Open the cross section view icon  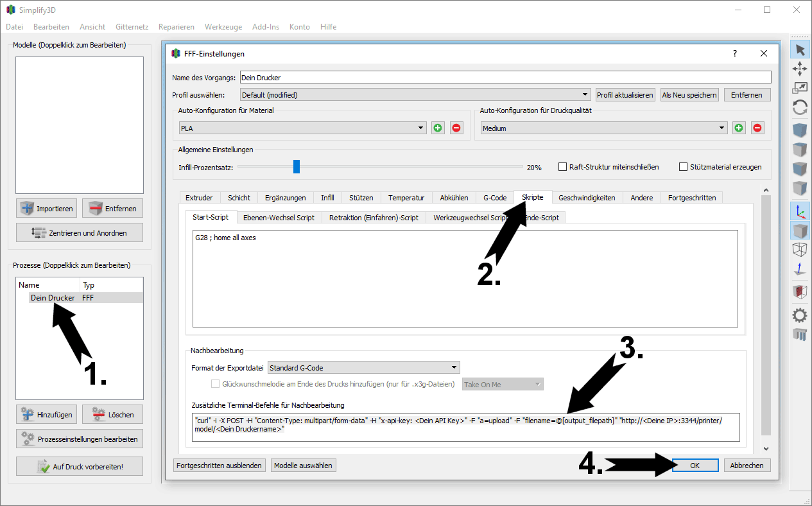point(800,292)
